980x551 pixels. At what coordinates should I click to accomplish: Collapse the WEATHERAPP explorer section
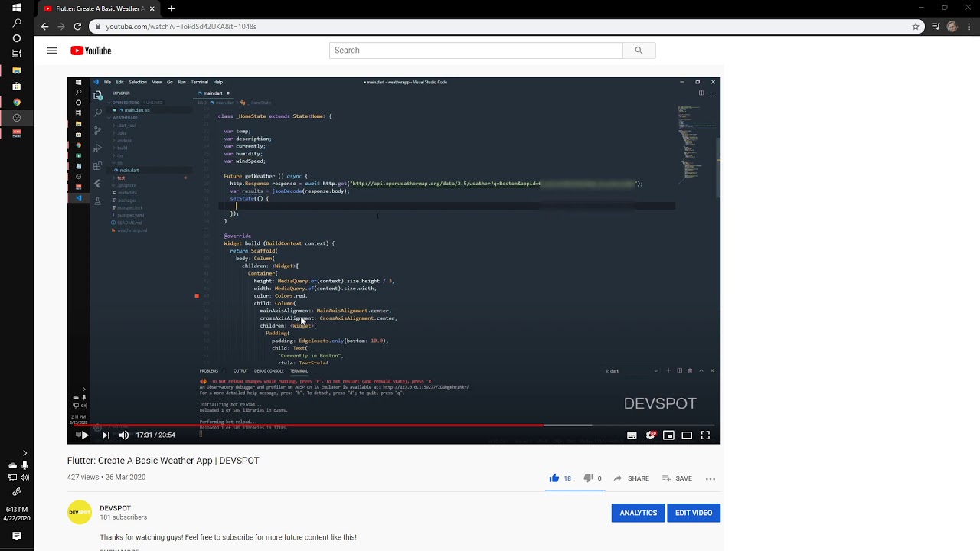(125, 118)
